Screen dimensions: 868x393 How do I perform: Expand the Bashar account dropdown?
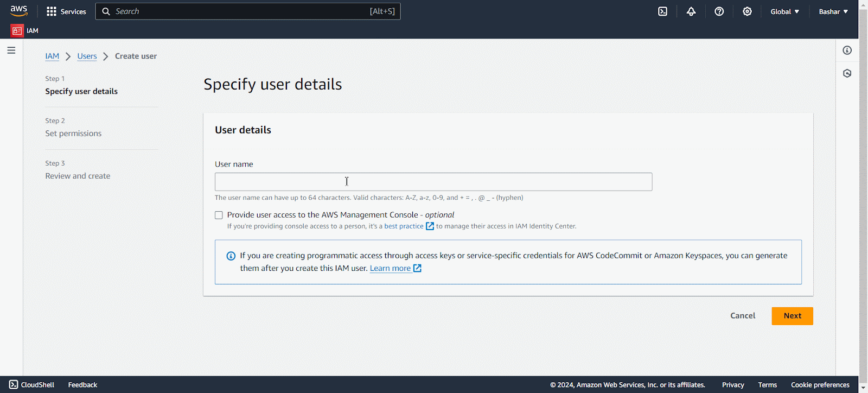[x=833, y=11]
